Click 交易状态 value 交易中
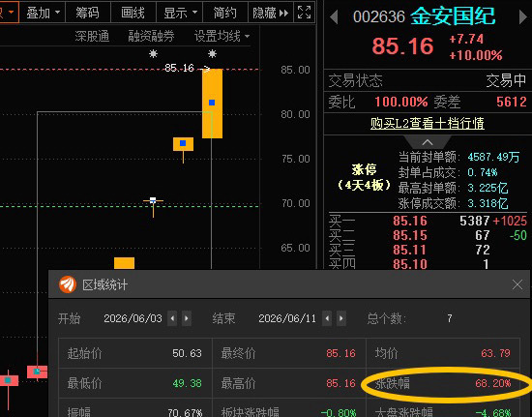 click(x=506, y=80)
